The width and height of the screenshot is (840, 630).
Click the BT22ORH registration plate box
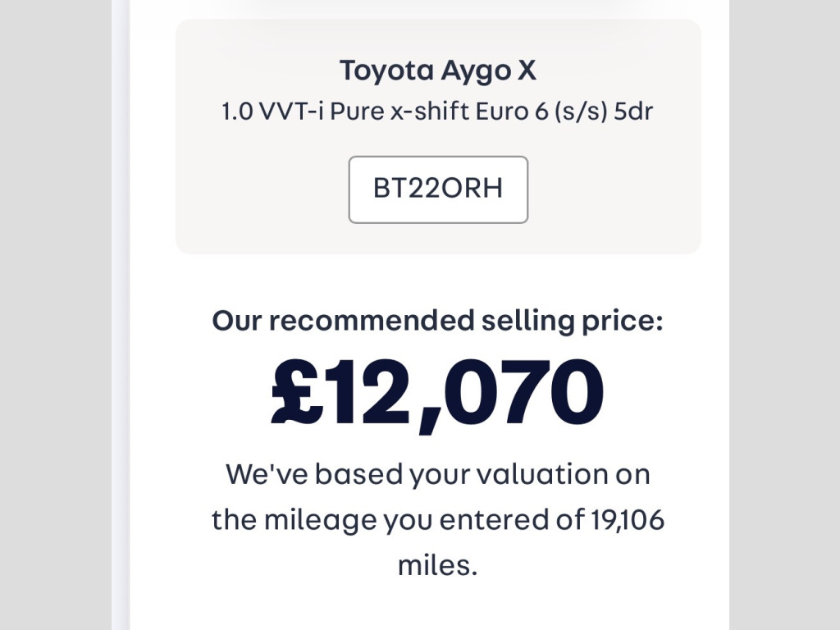pos(438,189)
